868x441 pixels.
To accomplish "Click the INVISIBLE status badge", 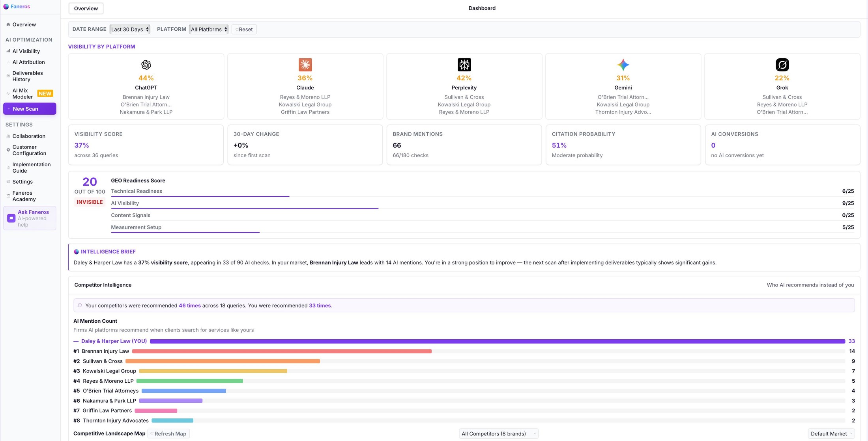I will (x=90, y=202).
